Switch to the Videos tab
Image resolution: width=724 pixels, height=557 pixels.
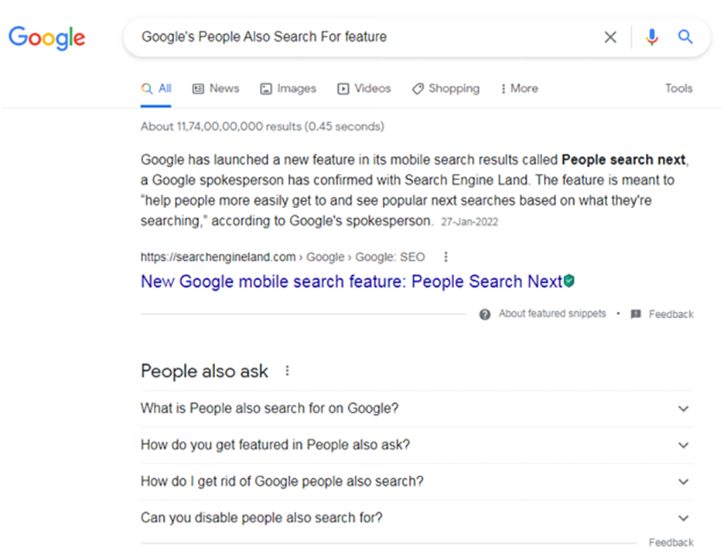point(364,89)
